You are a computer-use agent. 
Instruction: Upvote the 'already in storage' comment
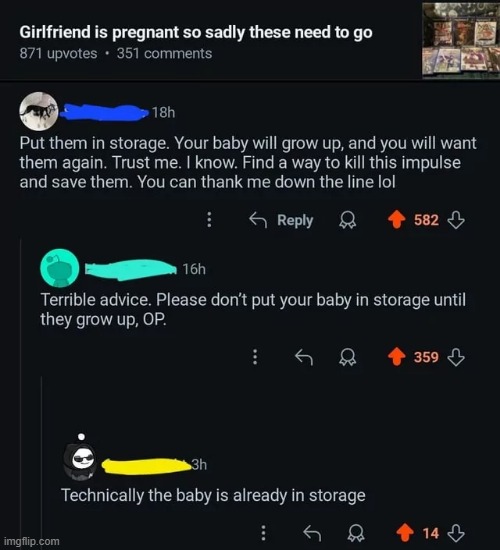click(405, 533)
